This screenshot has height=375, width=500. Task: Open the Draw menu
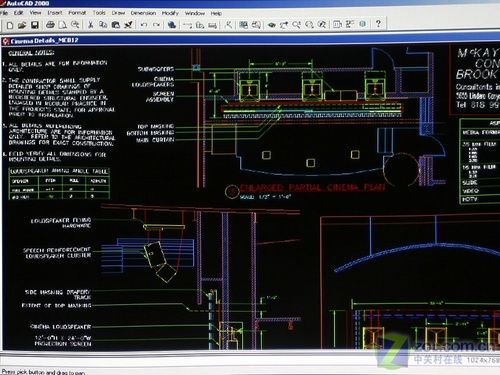(118, 13)
